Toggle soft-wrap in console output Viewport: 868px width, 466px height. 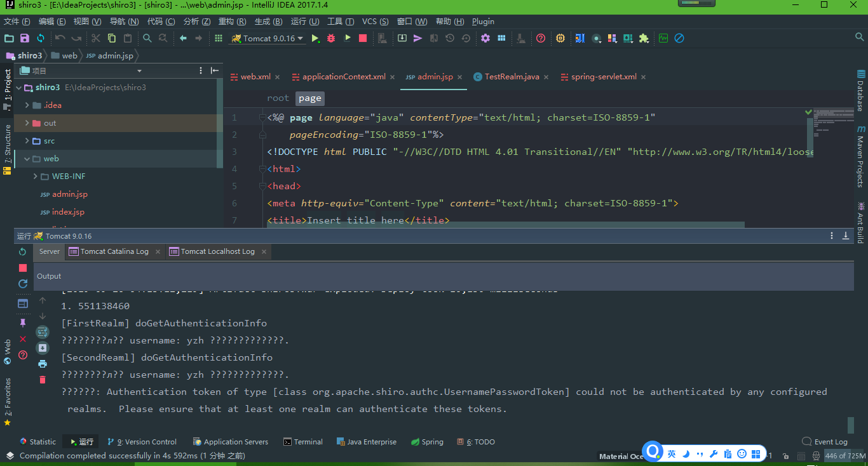point(43,331)
